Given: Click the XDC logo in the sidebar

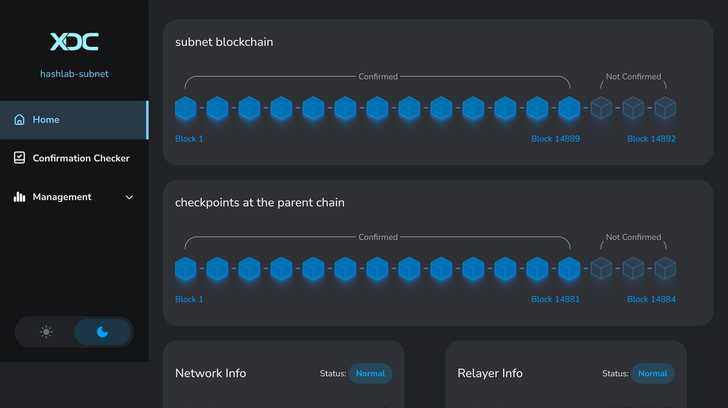Looking at the screenshot, I should tap(74, 42).
